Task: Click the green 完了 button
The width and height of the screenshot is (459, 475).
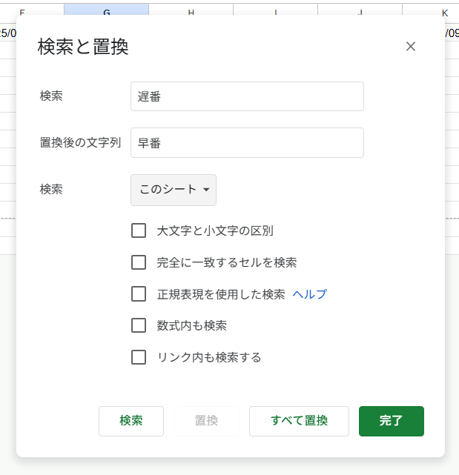Action: [x=391, y=421]
